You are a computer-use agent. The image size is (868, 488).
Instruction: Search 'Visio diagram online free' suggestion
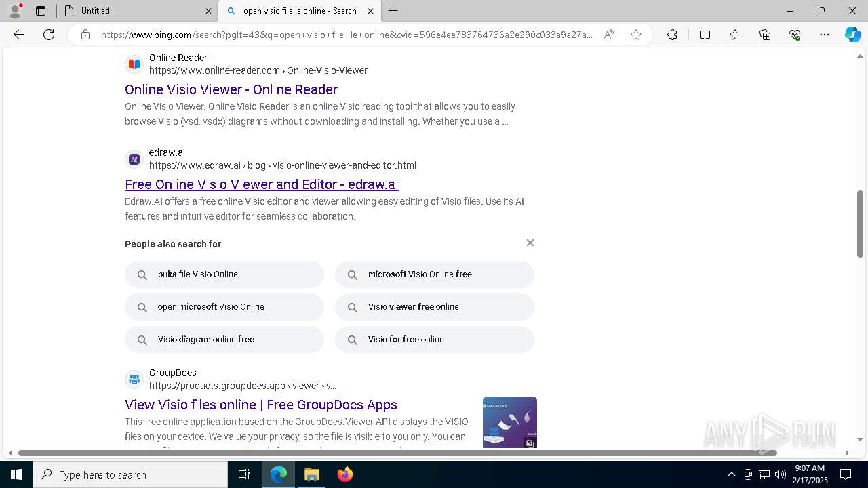pos(224,340)
